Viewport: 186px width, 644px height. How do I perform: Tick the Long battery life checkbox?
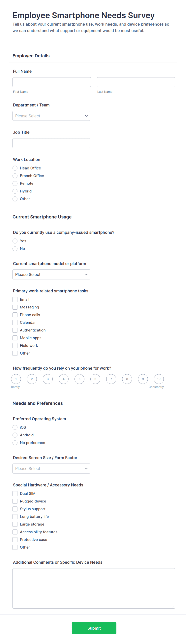(x=15, y=516)
